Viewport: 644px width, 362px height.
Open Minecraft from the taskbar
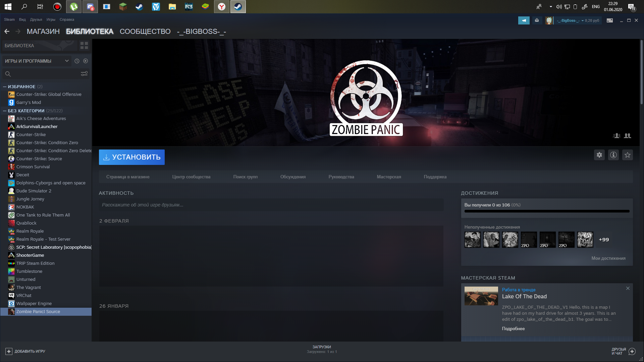(x=123, y=7)
